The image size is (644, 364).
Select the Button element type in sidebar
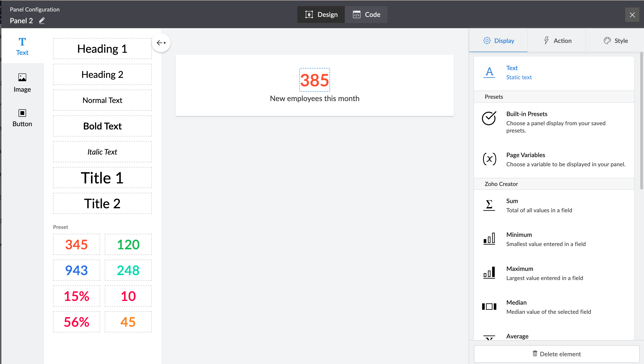[22, 118]
